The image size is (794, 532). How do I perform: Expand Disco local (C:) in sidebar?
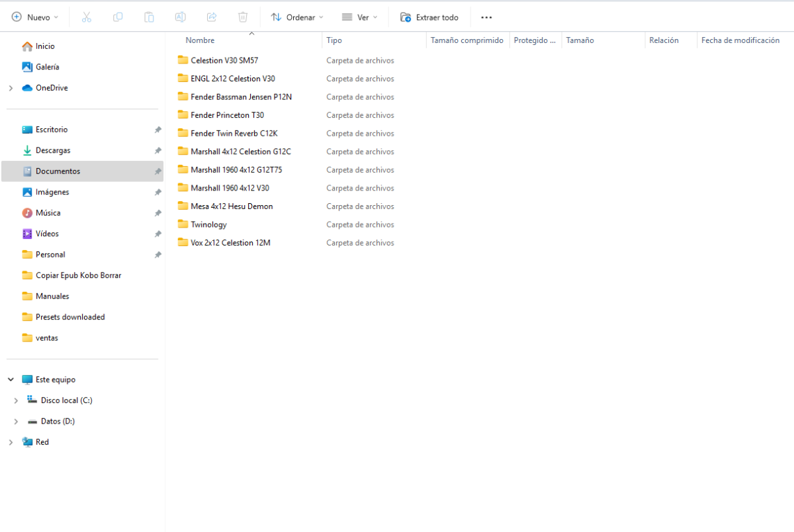[x=16, y=401]
